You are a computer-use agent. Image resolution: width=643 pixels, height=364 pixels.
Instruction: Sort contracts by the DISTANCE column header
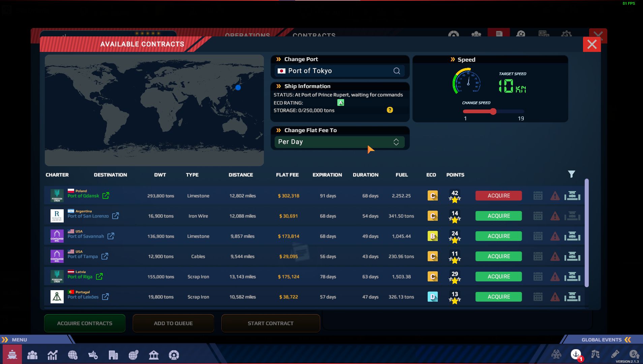coord(241,175)
